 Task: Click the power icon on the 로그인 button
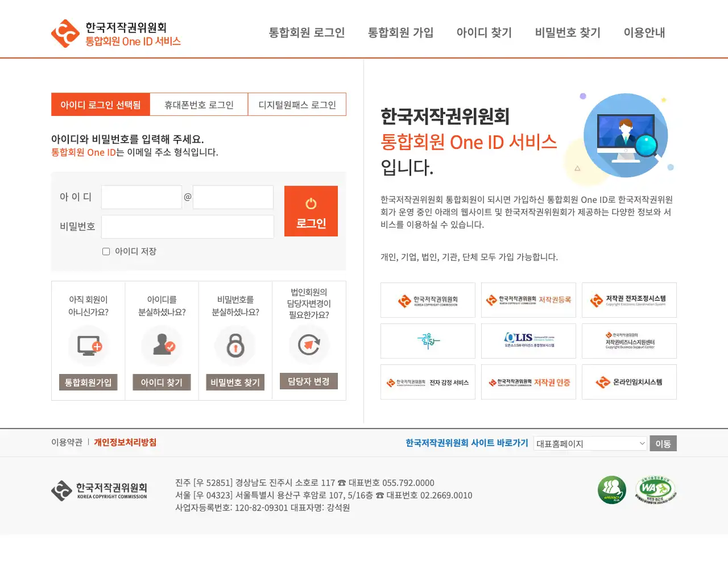(311, 203)
